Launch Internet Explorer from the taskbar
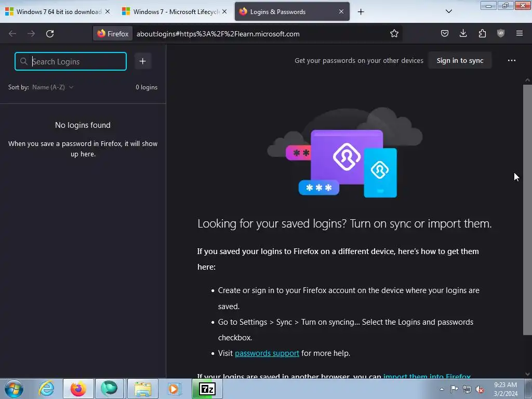The width and height of the screenshot is (532, 399). coord(46,389)
